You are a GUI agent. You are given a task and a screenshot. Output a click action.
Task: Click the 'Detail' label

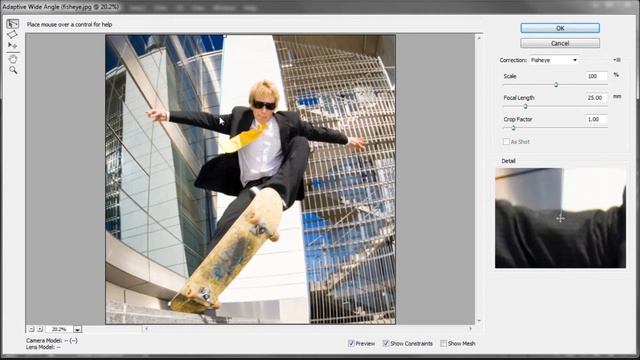(x=508, y=161)
